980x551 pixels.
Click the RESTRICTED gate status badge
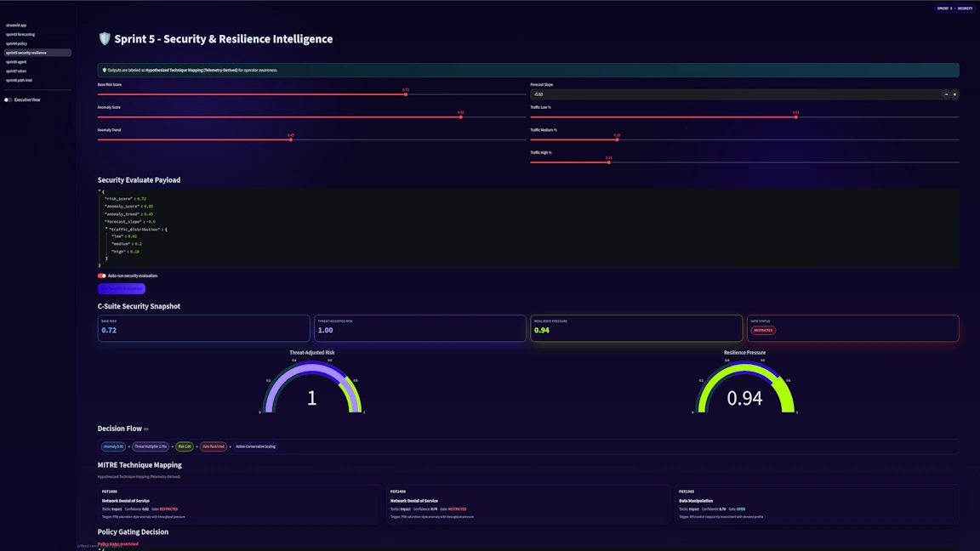click(763, 330)
